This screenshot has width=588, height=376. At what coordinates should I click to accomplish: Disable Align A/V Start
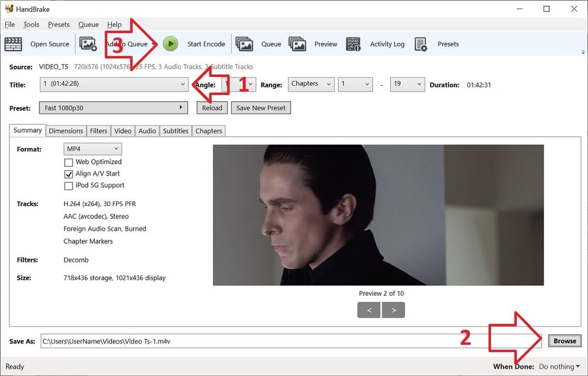(69, 174)
